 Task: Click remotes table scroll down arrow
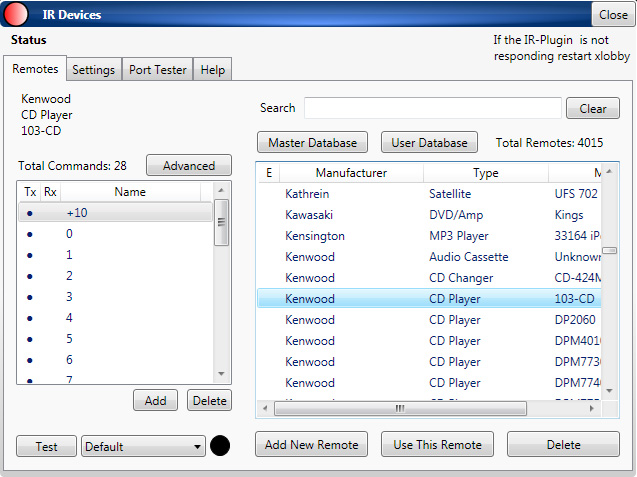point(609,391)
